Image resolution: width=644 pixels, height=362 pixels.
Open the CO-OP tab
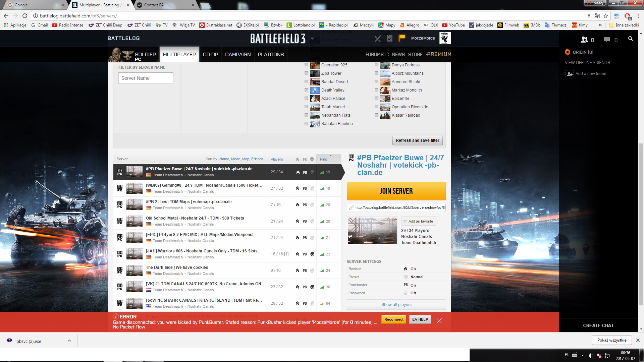pyautogui.click(x=210, y=55)
